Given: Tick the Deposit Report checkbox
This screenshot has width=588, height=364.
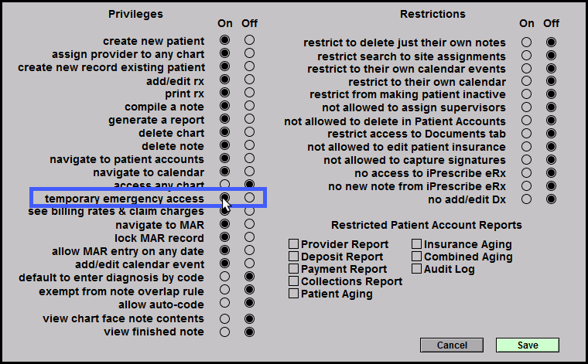Looking at the screenshot, I should [x=294, y=257].
